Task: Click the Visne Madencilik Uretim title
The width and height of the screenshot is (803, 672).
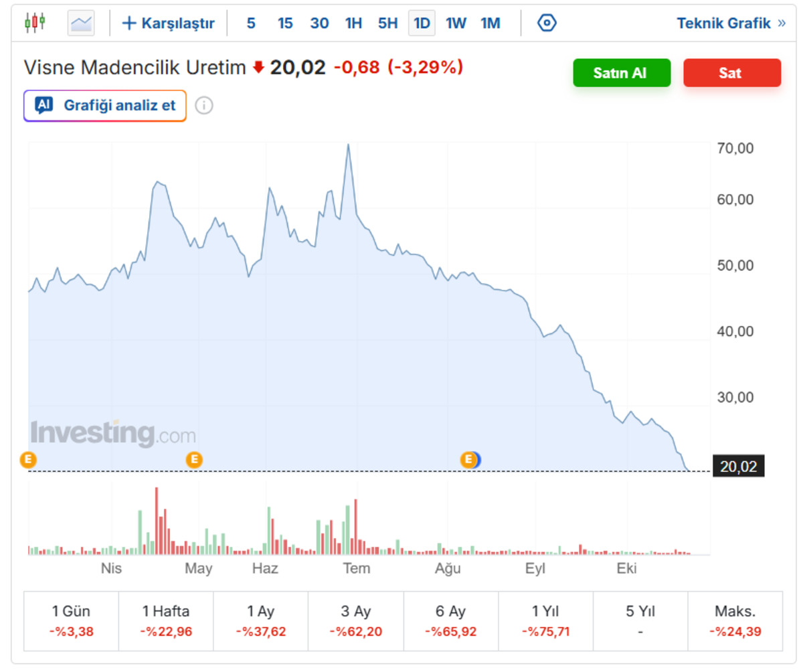Action: (x=135, y=67)
